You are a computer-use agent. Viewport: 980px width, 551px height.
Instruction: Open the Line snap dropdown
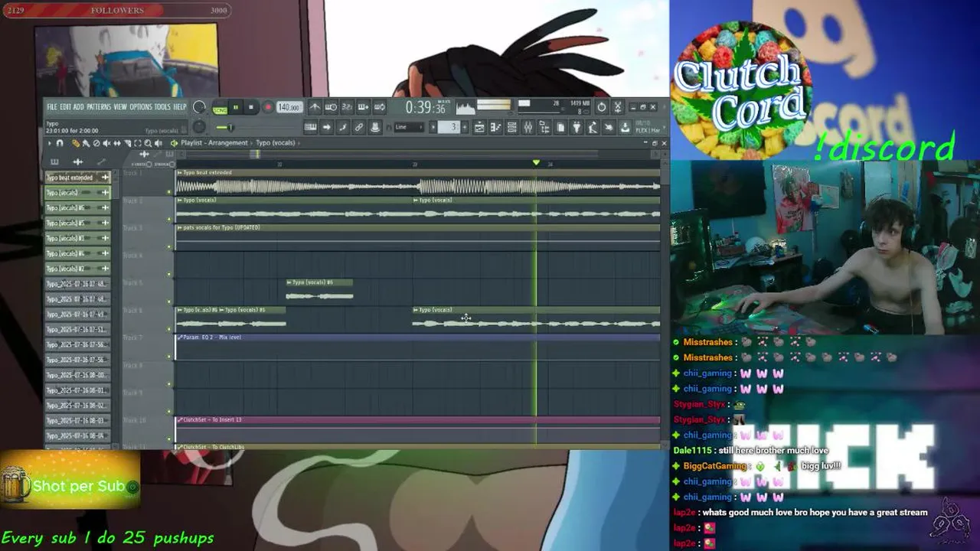pos(409,127)
